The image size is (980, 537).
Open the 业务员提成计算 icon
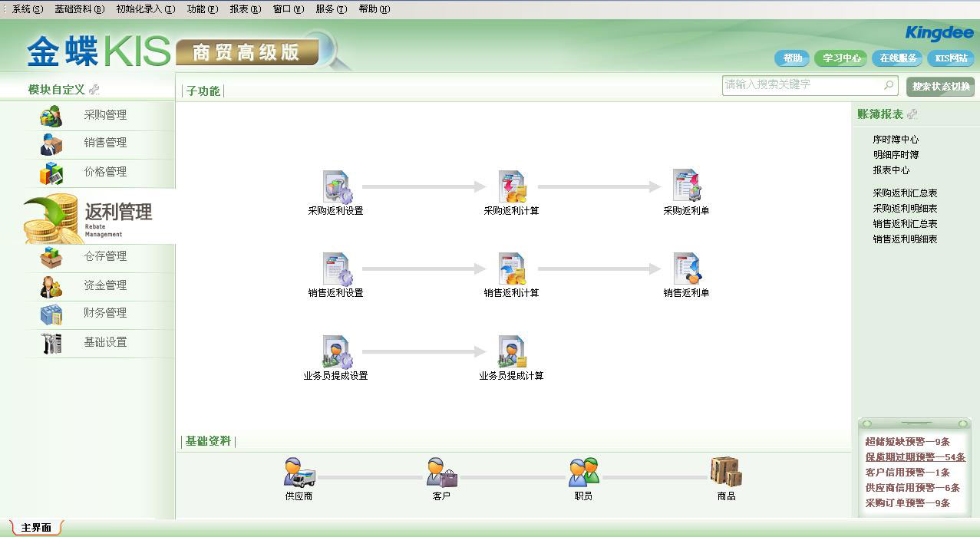(511, 352)
